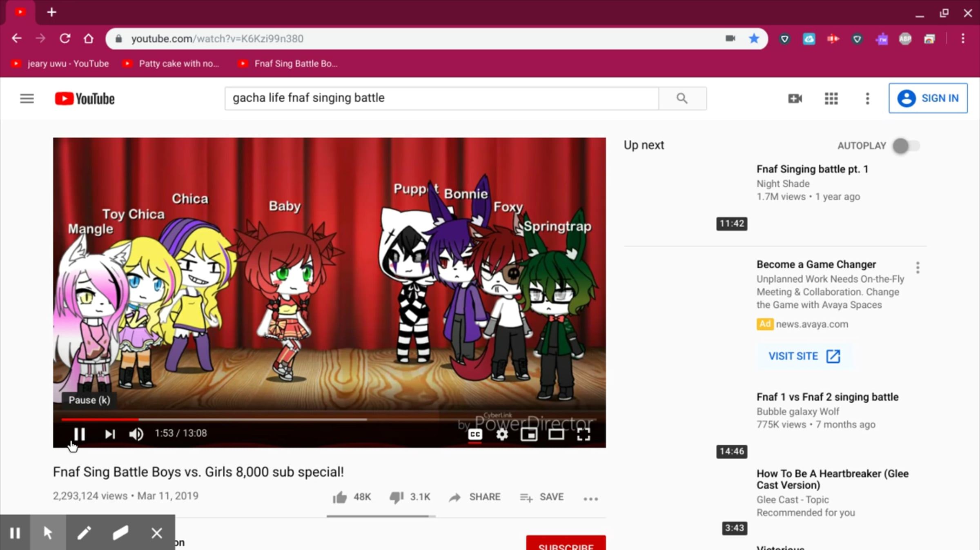
Task: Mute the video volume
Action: 136,434
